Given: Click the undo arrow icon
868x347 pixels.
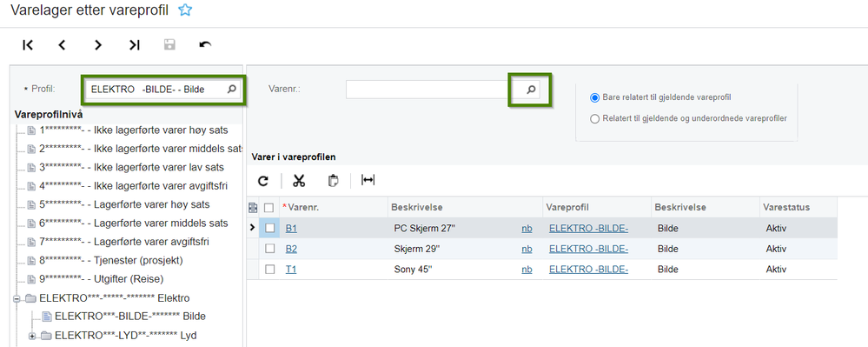Looking at the screenshot, I should pos(205,45).
